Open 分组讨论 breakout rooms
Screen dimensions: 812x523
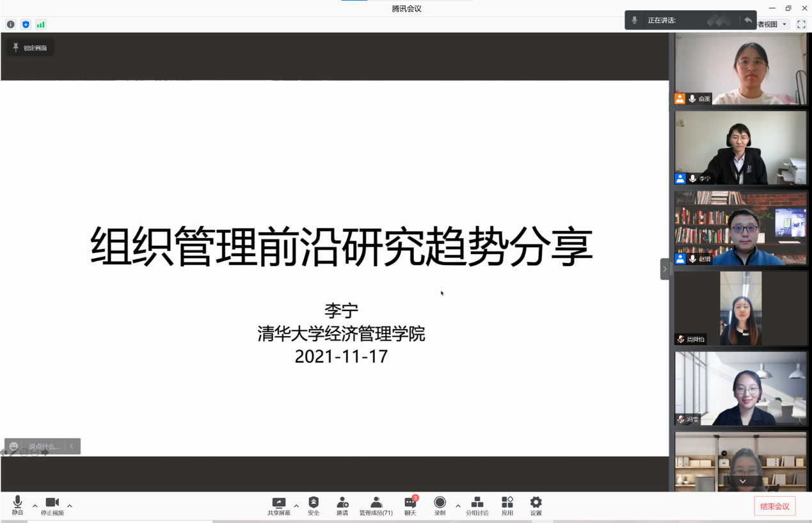pos(477,506)
